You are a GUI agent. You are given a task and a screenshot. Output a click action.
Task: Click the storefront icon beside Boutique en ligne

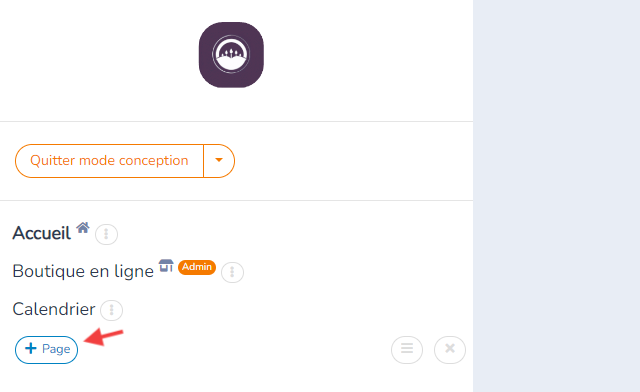tap(166, 265)
